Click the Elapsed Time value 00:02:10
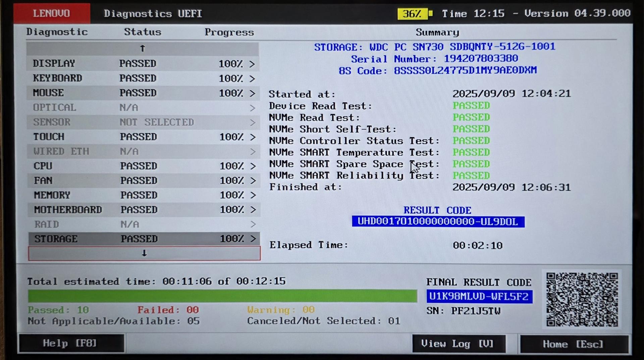Screen dimensions: 644x360 (x=478, y=246)
